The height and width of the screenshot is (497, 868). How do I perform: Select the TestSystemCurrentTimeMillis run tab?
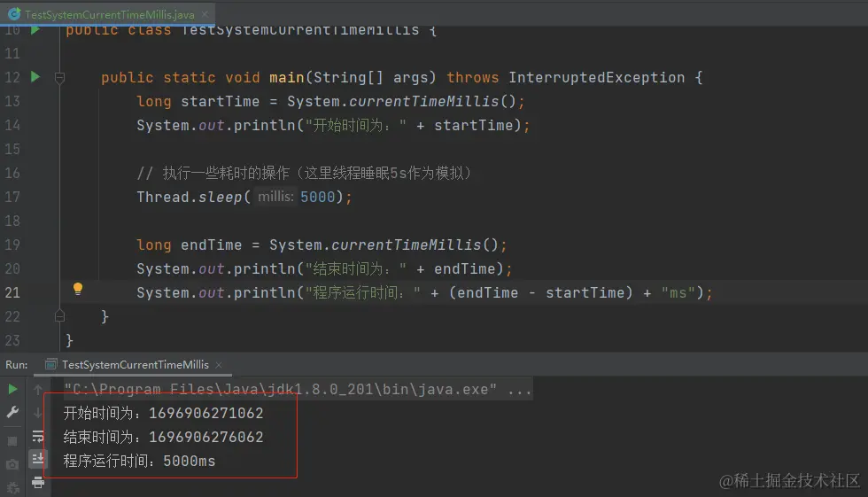point(135,365)
